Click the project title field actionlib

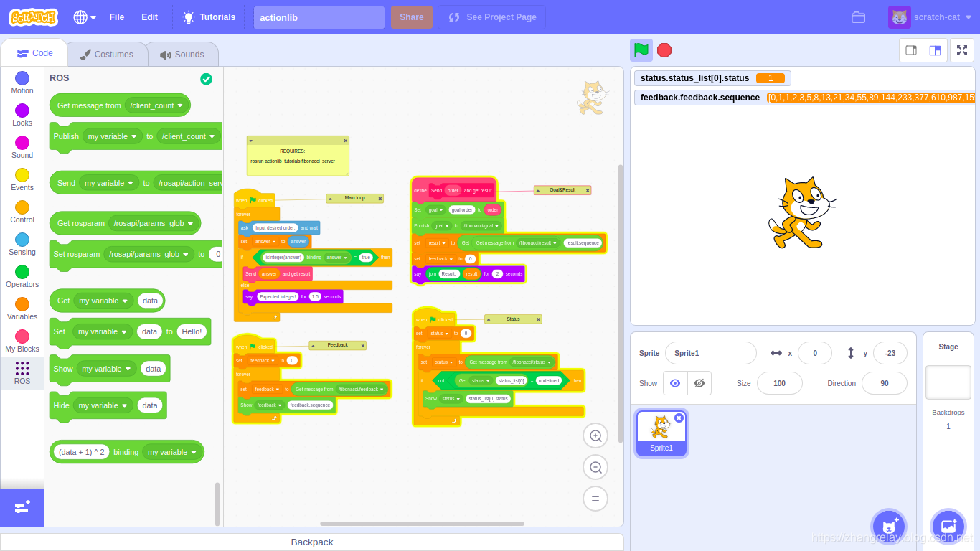tap(319, 17)
